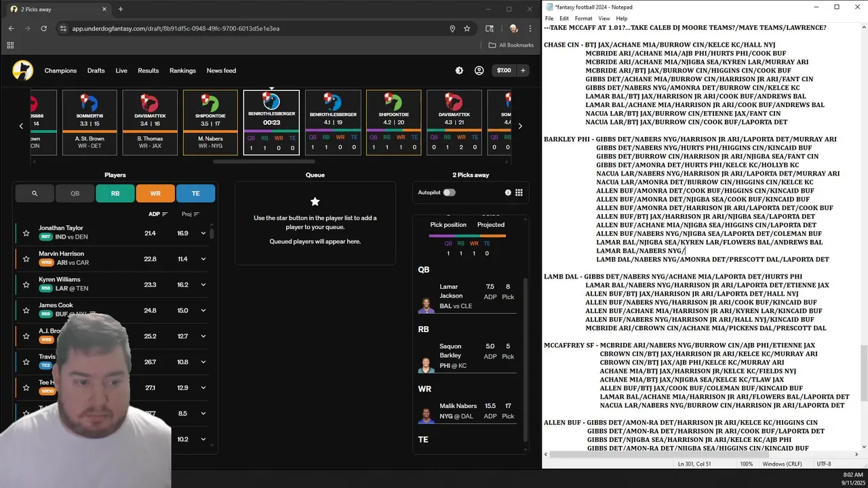Open Champions page

coord(60,70)
